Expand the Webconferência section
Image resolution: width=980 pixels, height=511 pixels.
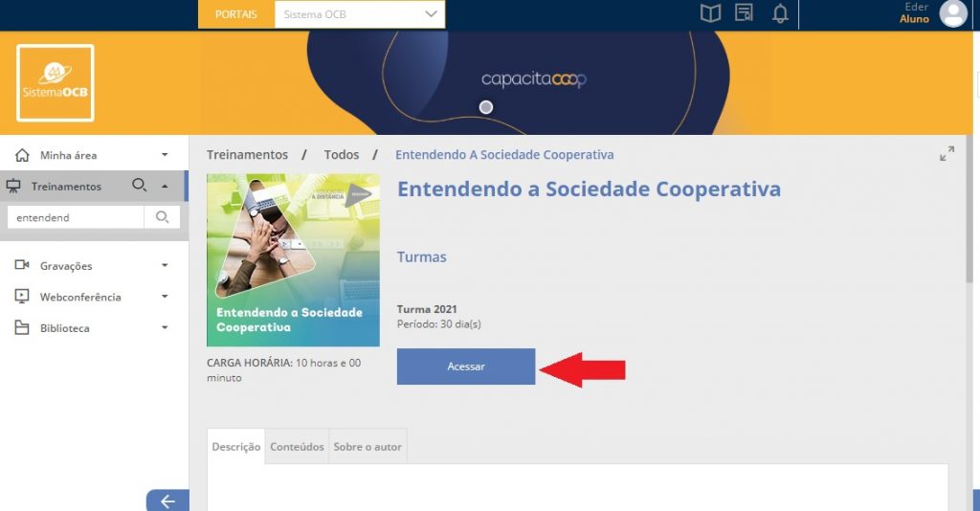coord(93,297)
